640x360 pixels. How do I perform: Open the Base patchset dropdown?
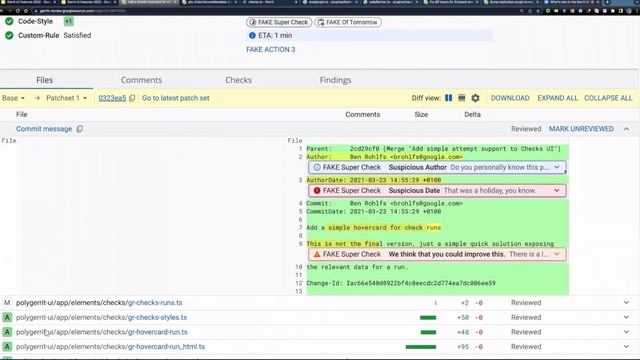click(13, 98)
